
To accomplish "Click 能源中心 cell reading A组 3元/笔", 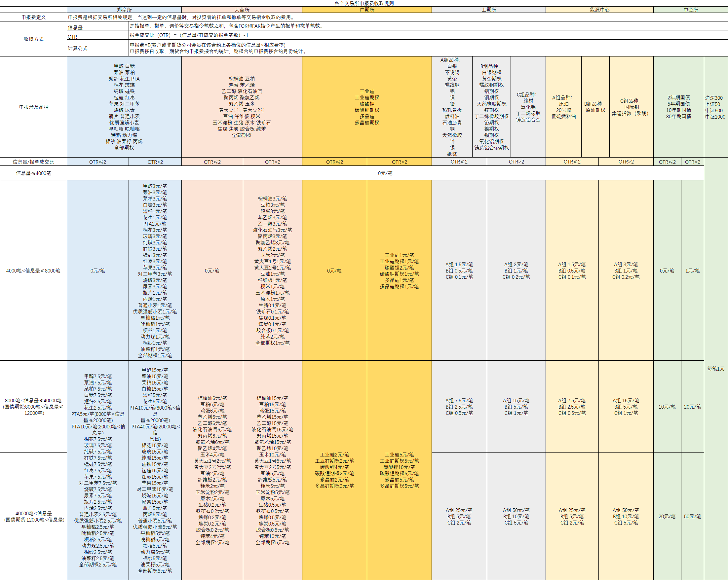I will coord(626,271).
